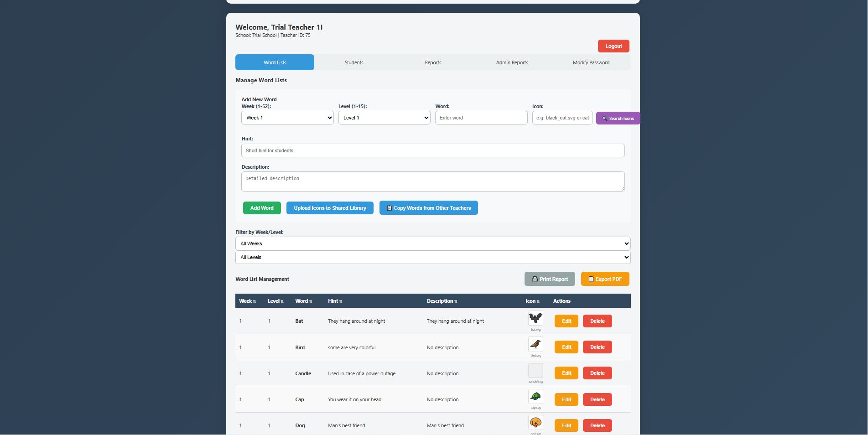868x435 pixels.
Task: Click the empty candle.svg icon placeholder
Action: [x=535, y=370]
